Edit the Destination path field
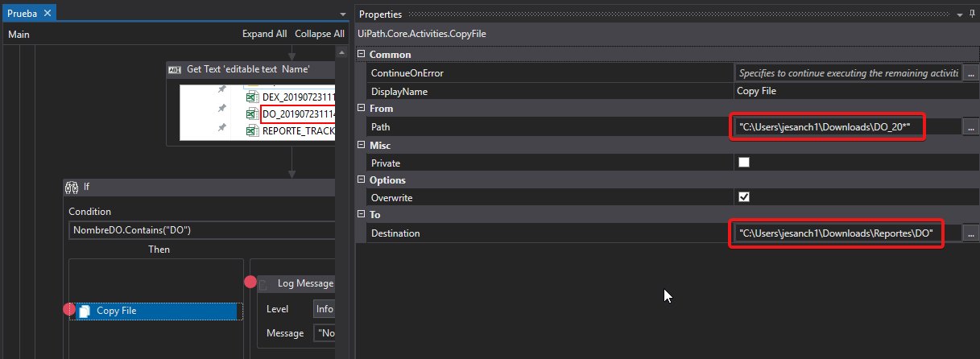980x359 pixels. coord(849,233)
